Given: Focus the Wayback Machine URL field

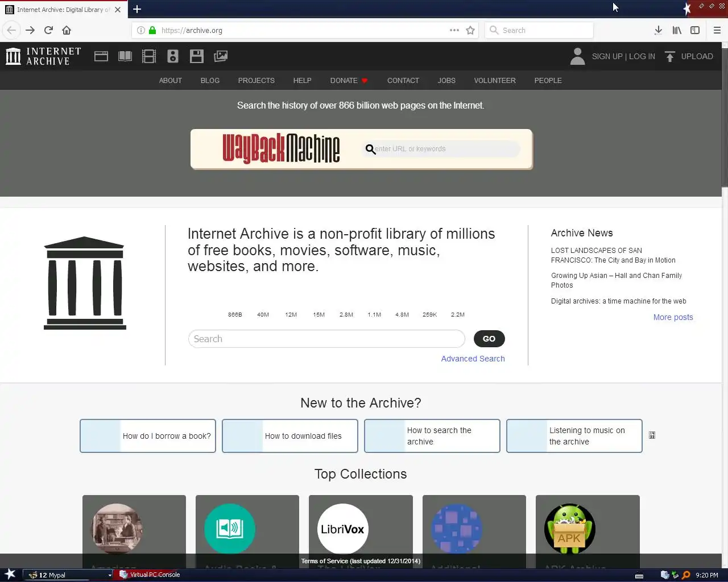Looking at the screenshot, I should click(x=441, y=149).
